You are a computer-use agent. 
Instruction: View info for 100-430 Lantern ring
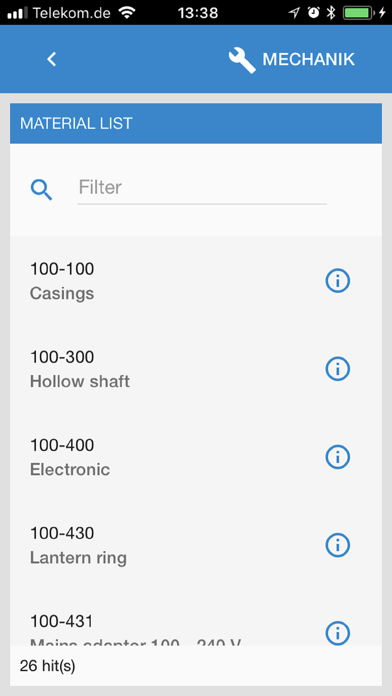[x=337, y=545]
